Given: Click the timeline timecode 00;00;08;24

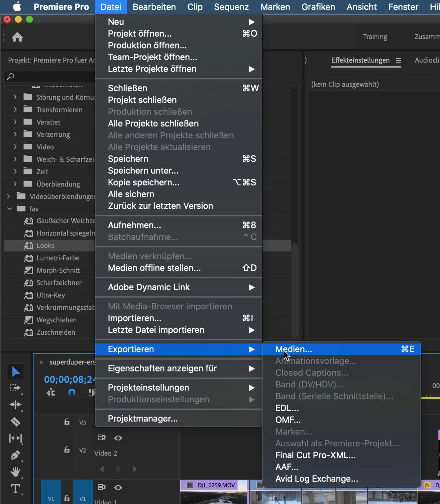Looking at the screenshot, I should point(69,379).
